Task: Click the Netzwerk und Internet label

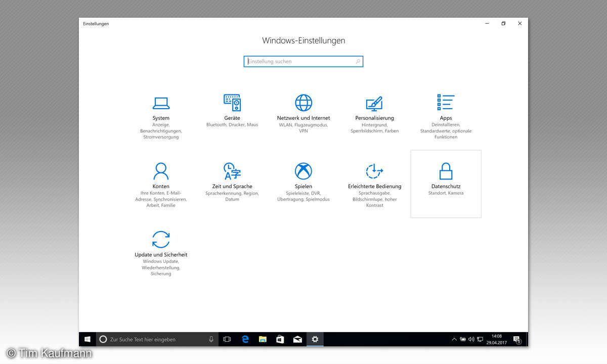Action: point(303,118)
